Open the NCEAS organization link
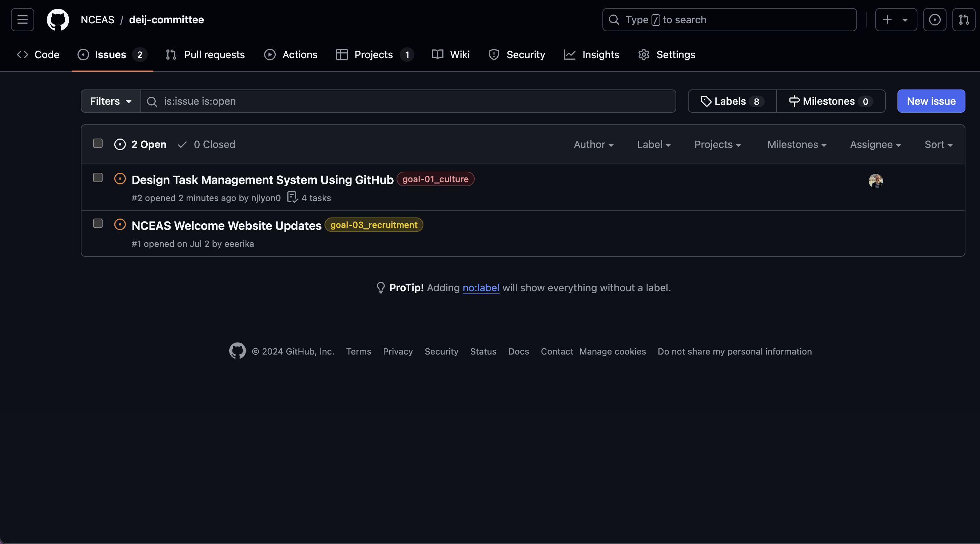This screenshot has height=544, width=980. coord(97,19)
